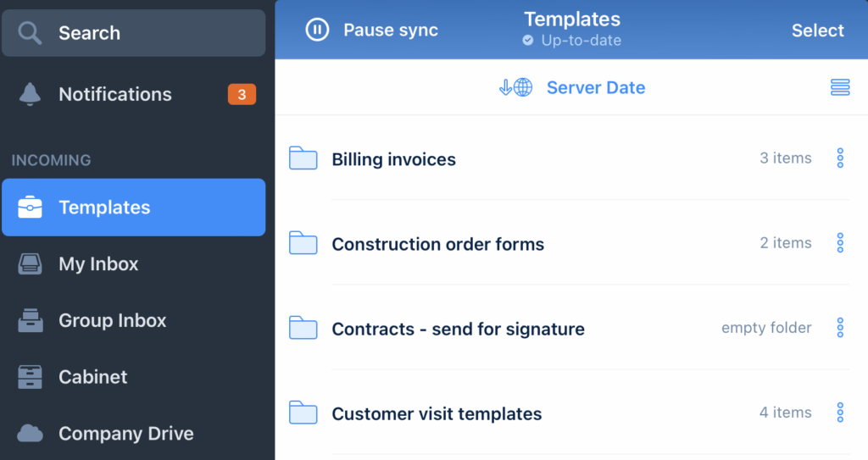Click the Pause sync text button

390,30
